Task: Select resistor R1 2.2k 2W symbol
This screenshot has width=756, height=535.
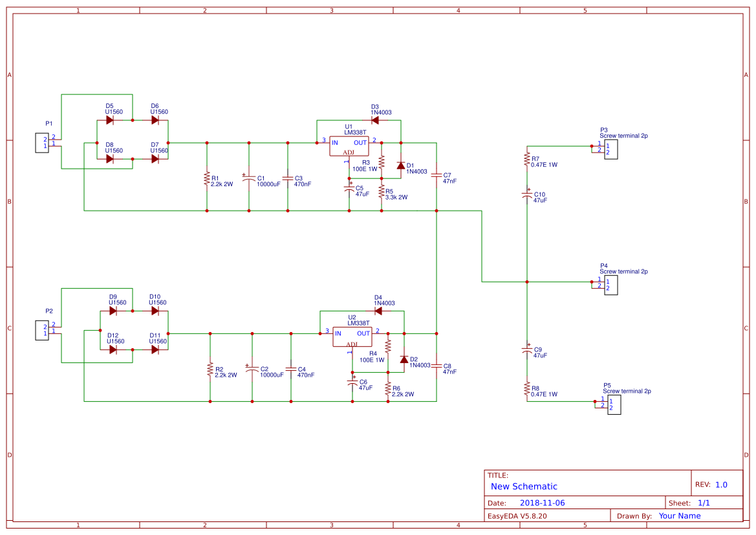Action: point(207,179)
